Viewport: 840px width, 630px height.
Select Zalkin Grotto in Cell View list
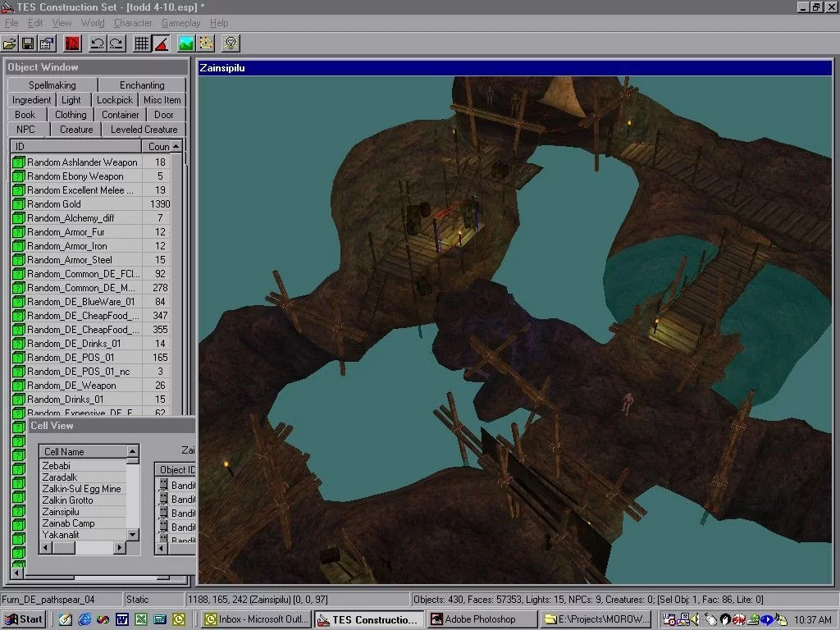tap(67, 500)
